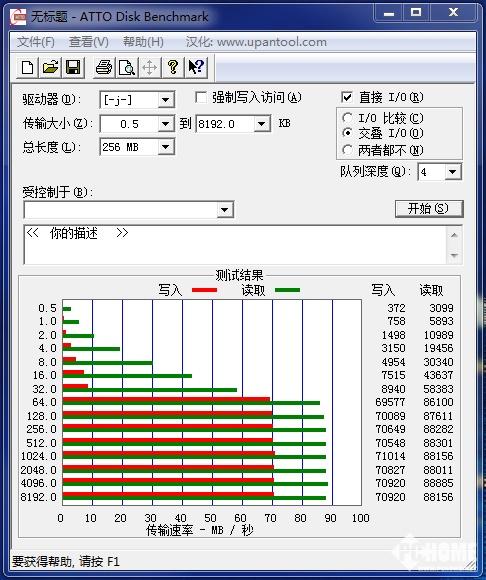
Task: Click the status bar help text 请按 F1
Action: click(x=99, y=562)
